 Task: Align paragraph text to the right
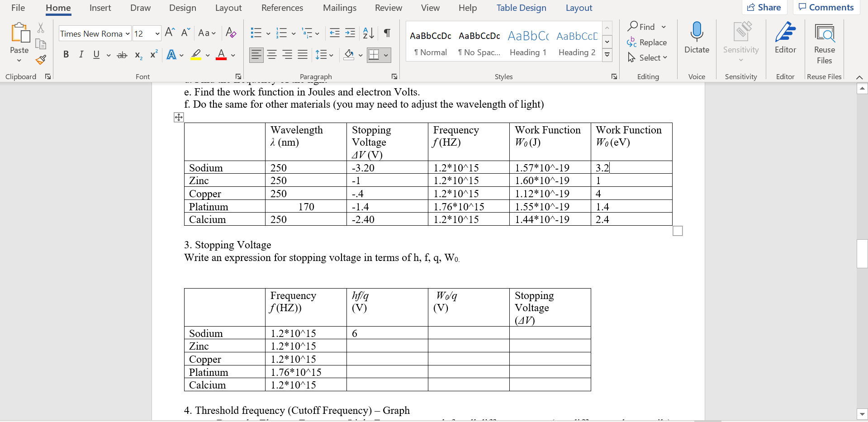click(287, 55)
